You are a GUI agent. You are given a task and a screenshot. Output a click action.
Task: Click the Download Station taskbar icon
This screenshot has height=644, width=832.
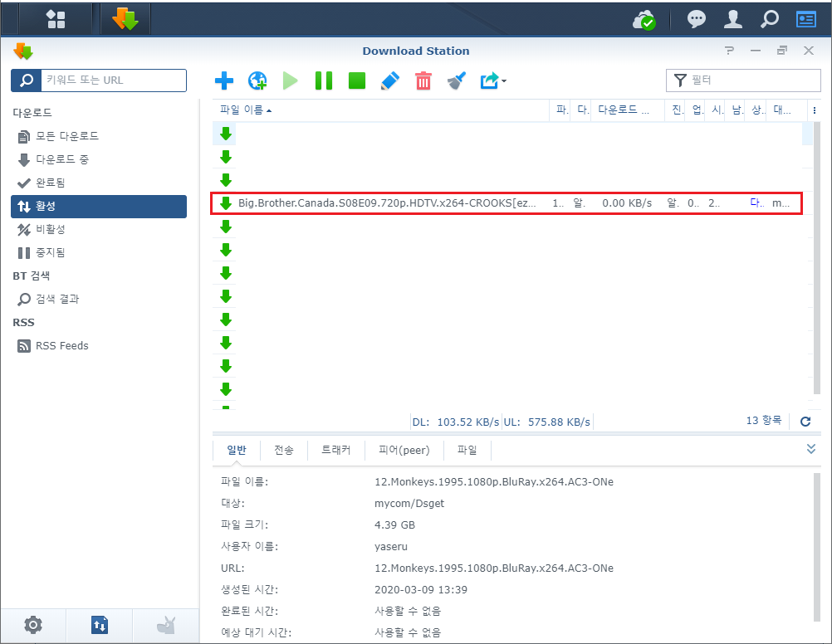pyautogui.click(x=125, y=19)
